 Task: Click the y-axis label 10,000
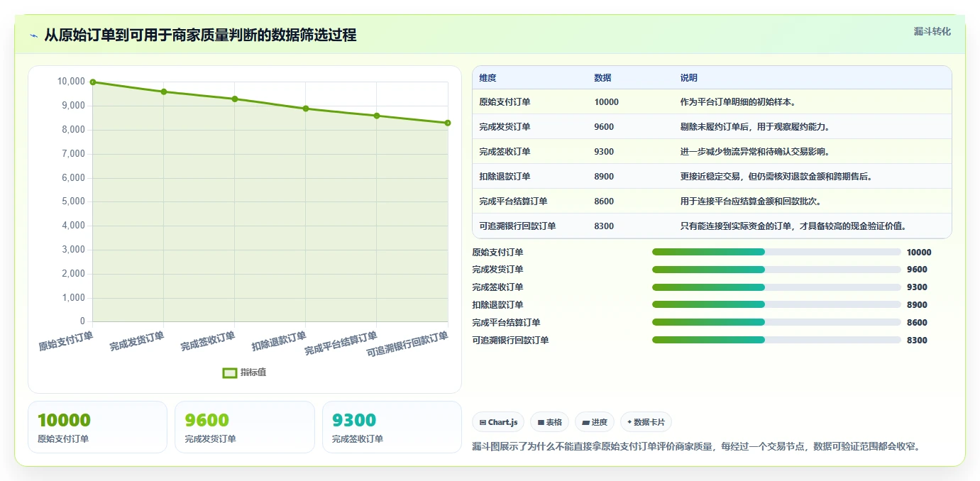tap(71, 82)
